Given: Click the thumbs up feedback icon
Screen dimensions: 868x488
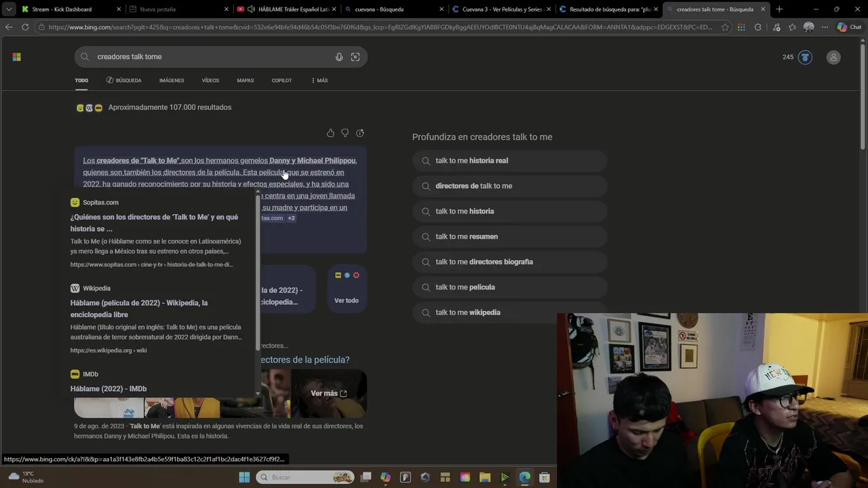Looking at the screenshot, I should click(x=330, y=133).
